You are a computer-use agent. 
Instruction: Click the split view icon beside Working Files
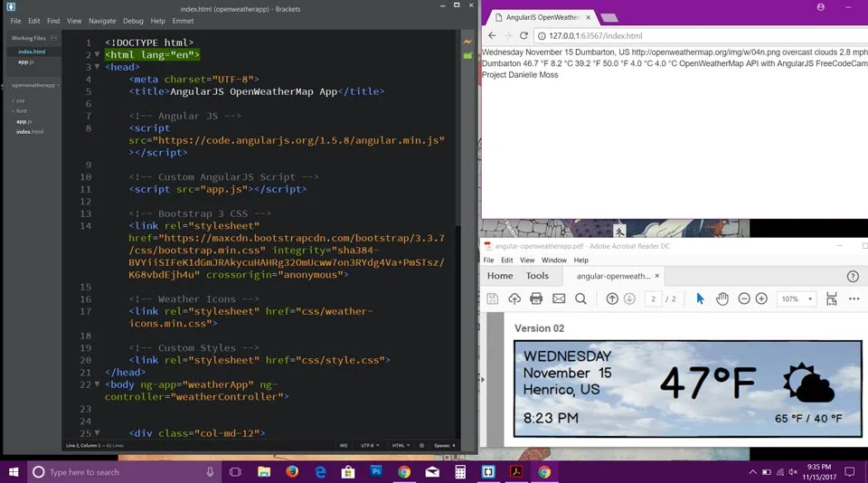pos(53,38)
